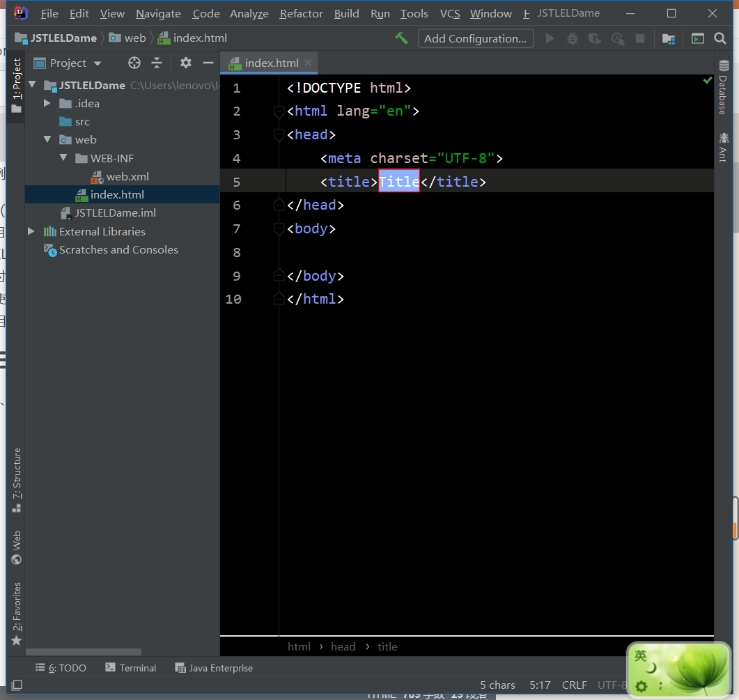The height and width of the screenshot is (700, 739).
Task: Click web in navigation breadcrumb
Action: (127, 38)
